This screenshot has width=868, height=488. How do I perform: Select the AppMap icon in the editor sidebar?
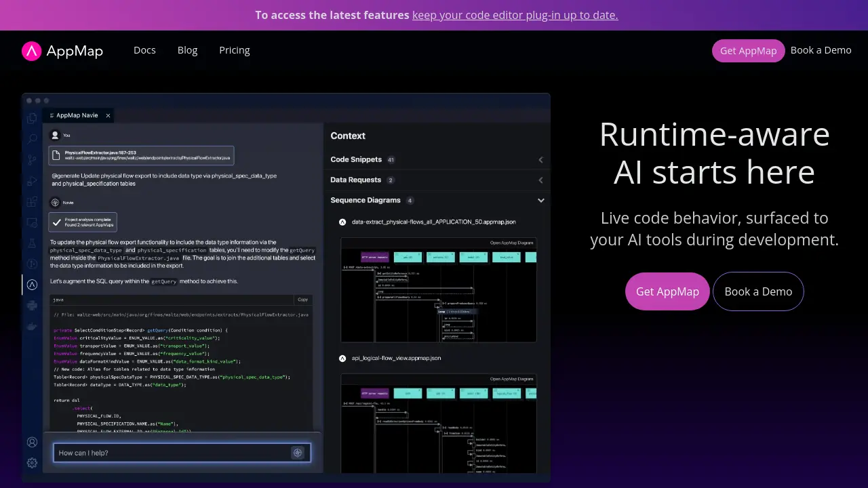pyautogui.click(x=32, y=285)
